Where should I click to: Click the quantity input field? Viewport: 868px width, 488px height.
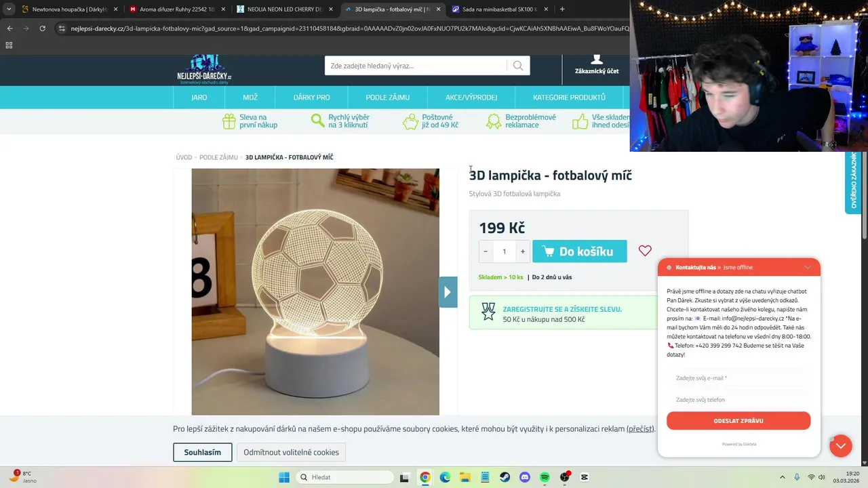(504, 251)
